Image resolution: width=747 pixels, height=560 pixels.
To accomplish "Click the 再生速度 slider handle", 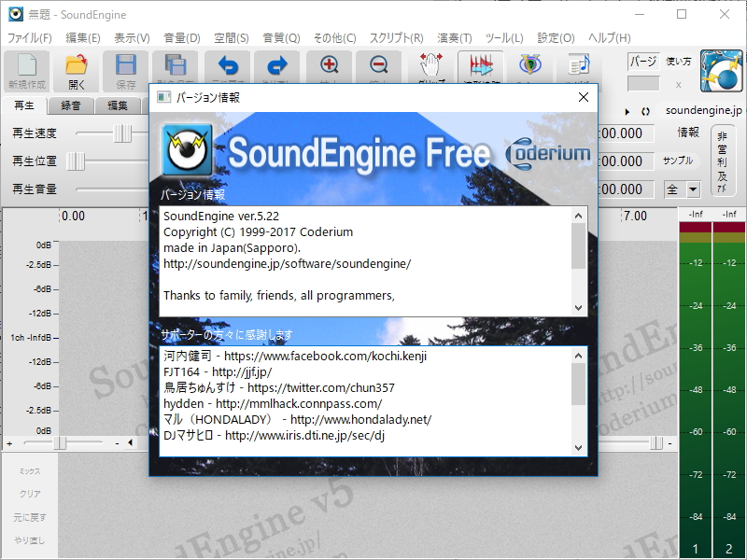I will click(x=122, y=133).
